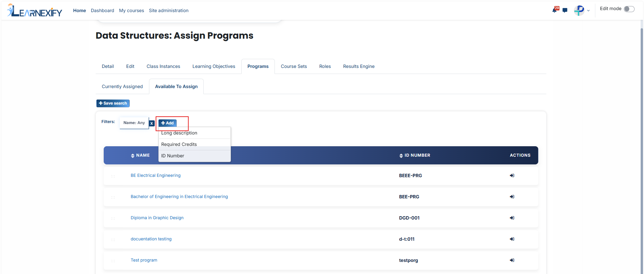Open BE Electrical Engineering program link
644x274 pixels.
tap(156, 175)
